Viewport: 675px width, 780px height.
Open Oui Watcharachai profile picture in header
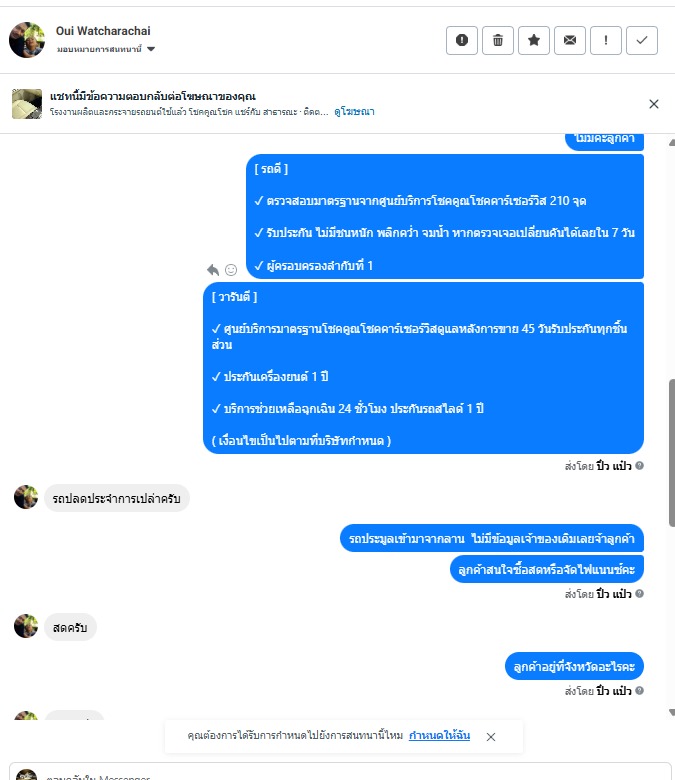pyautogui.click(x=27, y=40)
